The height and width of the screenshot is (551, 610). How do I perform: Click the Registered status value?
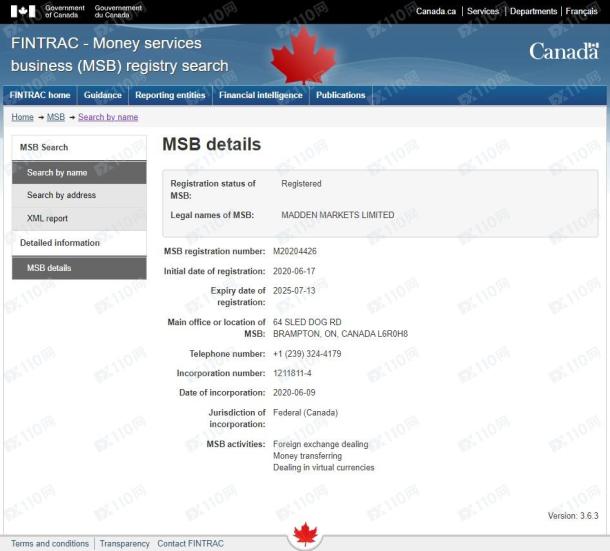[x=301, y=184]
